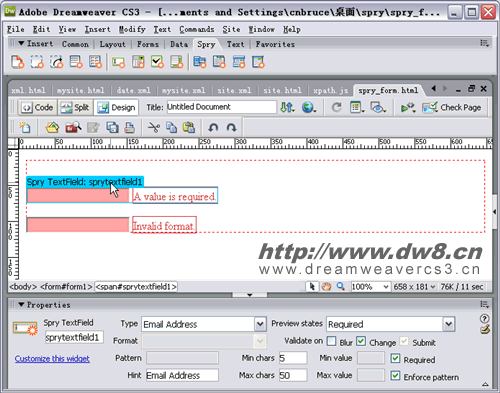Insert Spry Tabbed Panels
The image size is (500, 393).
coord(219,62)
